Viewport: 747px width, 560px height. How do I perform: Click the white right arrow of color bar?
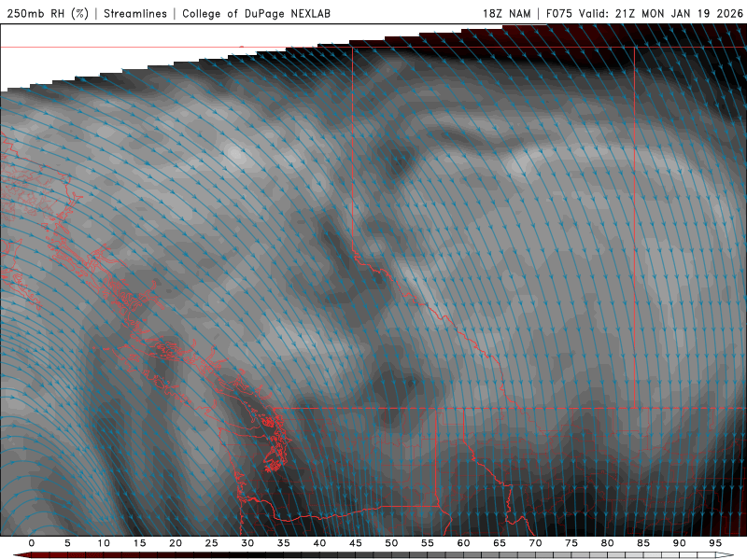pos(725,555)
